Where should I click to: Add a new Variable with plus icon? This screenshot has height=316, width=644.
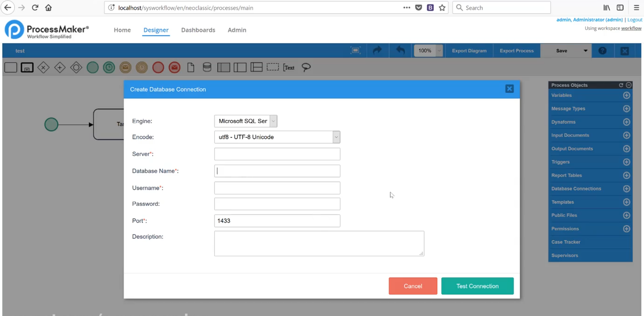coord(626,95)
